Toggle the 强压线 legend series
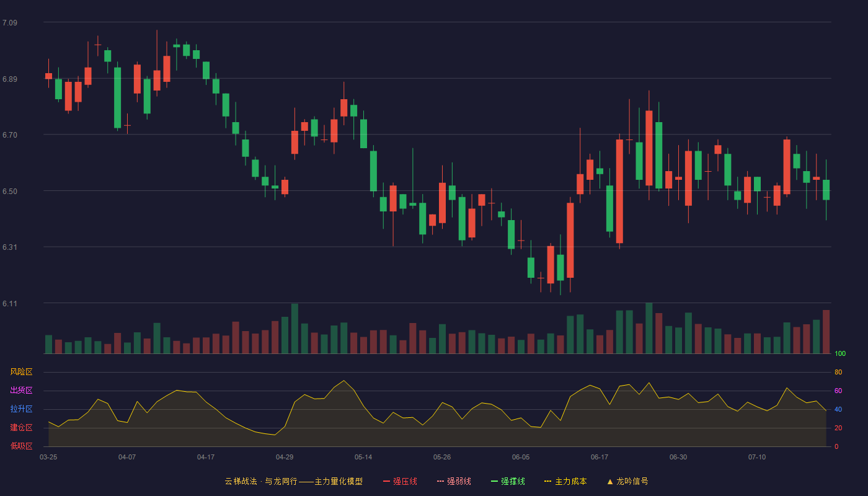The height and width of the screenshot is (496, 868). [x=400, y=481]
